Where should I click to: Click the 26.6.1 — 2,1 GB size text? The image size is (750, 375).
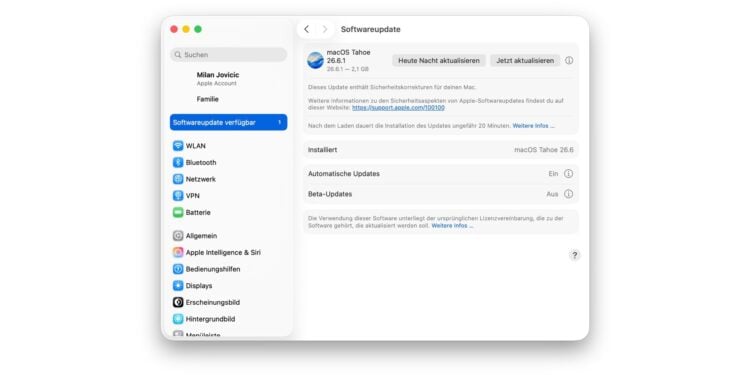pyautogui.click(x=348, y=69)
